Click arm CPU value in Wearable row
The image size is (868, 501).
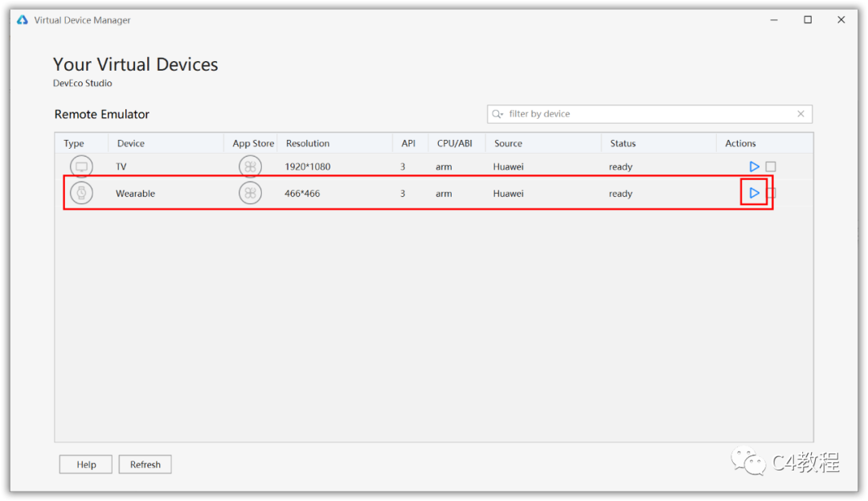coord(444,193)
